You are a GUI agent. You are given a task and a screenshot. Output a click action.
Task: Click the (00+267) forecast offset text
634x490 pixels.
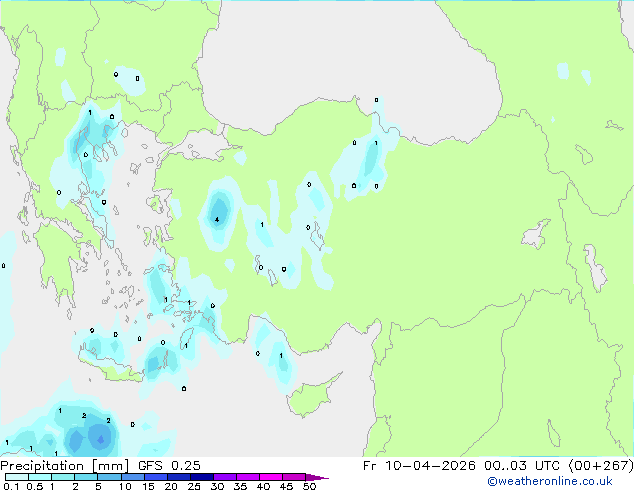click(601, 466)
